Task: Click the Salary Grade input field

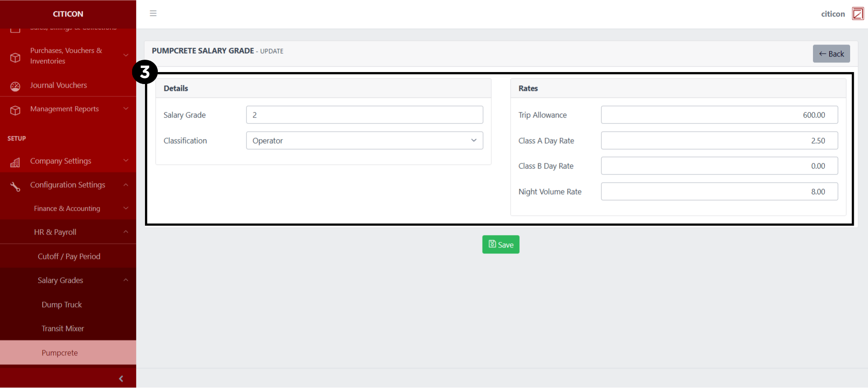Action: click(x=364, y=115)
